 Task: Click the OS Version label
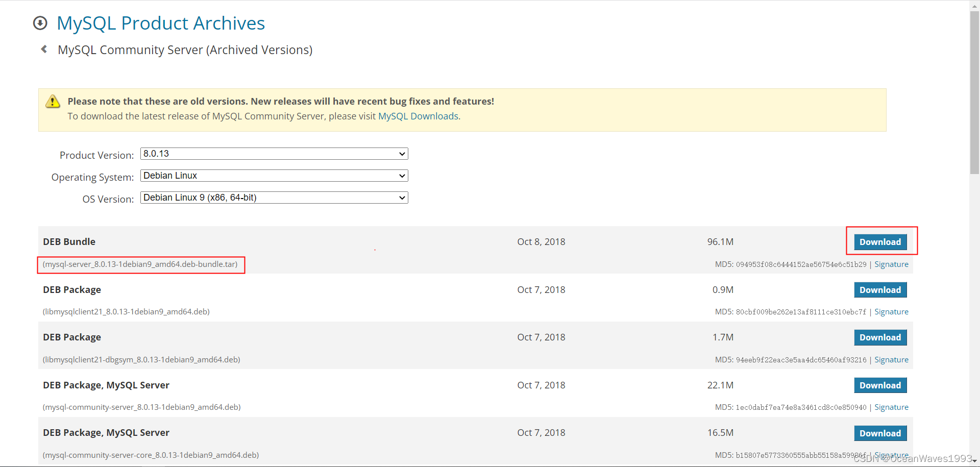(x=108, y=199)
